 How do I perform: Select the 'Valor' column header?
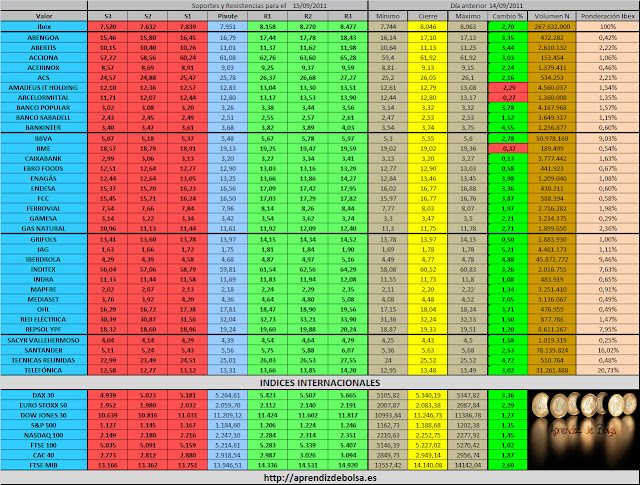tap(44, 16)
